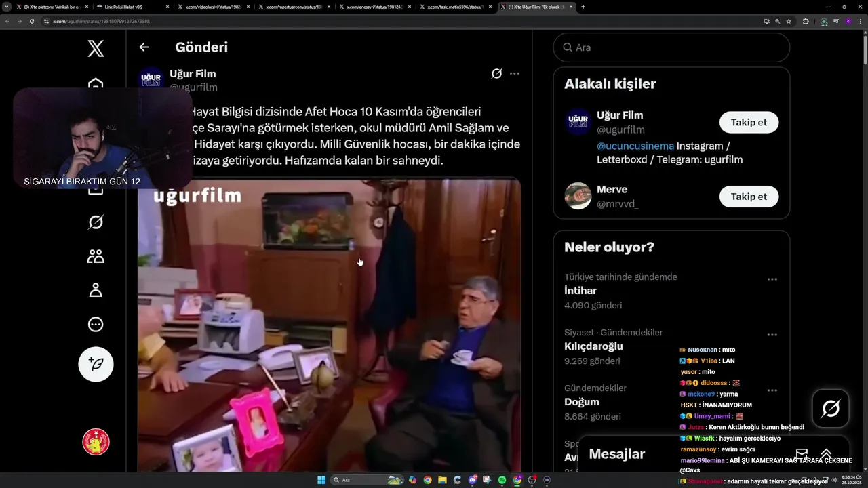Image resolution: width=868 pixels, height=488 pixels.
Task: Open the Windows Start menu
Action: click(321, 480)
